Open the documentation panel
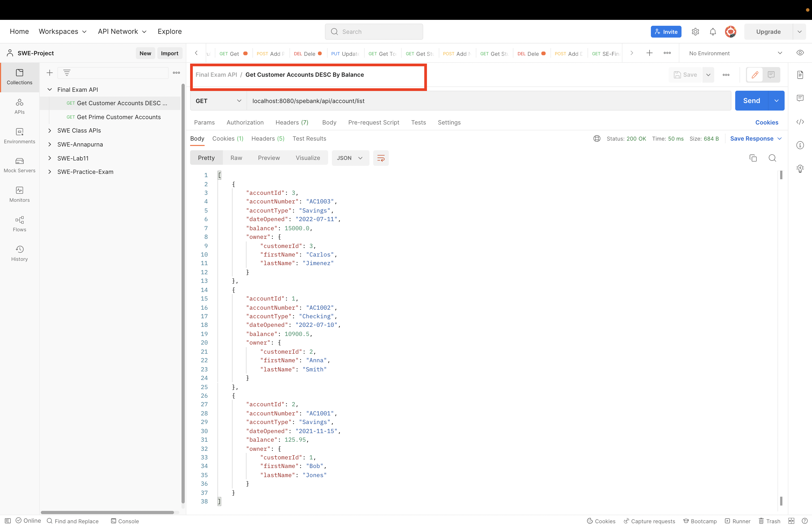Screen dimensions: 812x527 pyautogui.click(x=800, y=75)
